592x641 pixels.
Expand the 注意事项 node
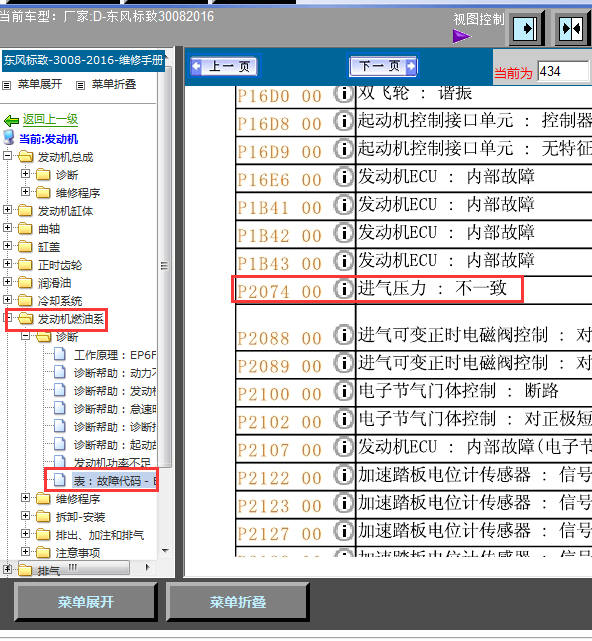(x=25, y=551)
